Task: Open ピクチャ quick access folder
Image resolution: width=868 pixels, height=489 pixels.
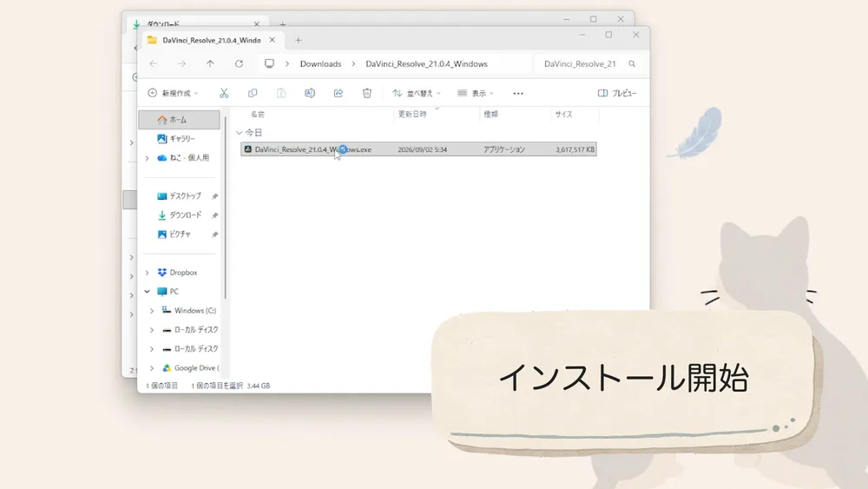Action: [180, 235]
